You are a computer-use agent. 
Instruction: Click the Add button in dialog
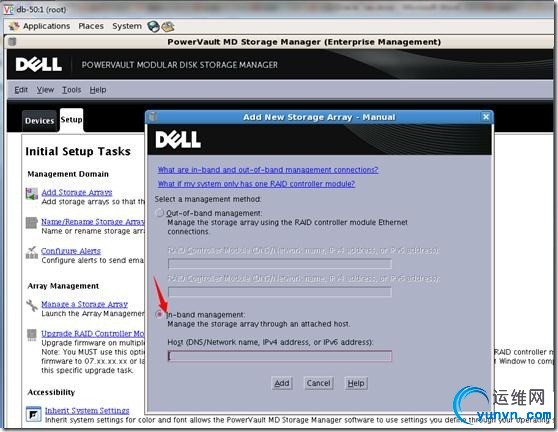click(282, 383)
